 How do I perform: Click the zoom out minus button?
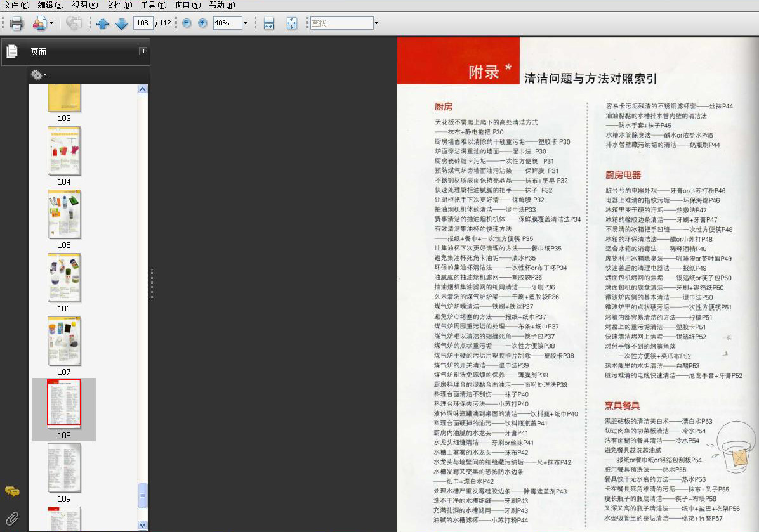pos(187,23)
